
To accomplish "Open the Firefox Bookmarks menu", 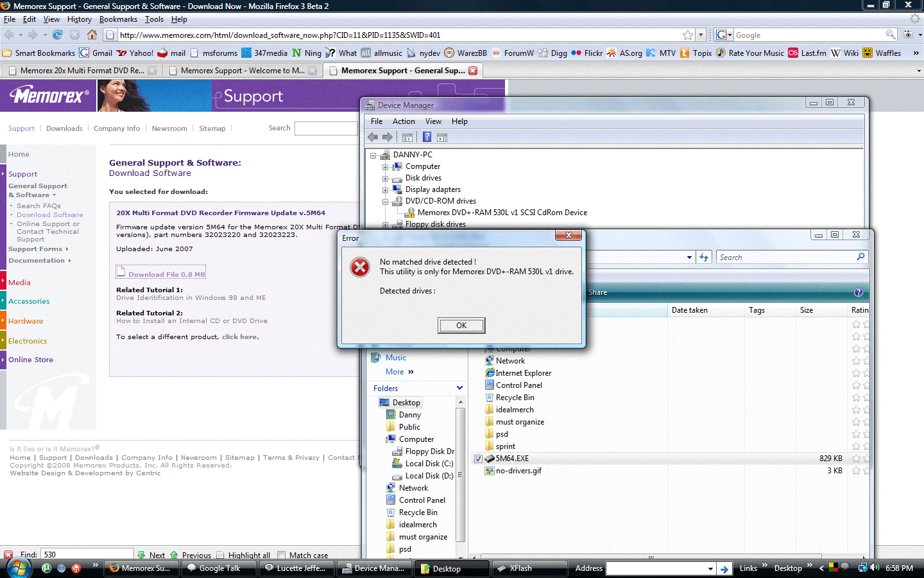I will click(118, 19).
